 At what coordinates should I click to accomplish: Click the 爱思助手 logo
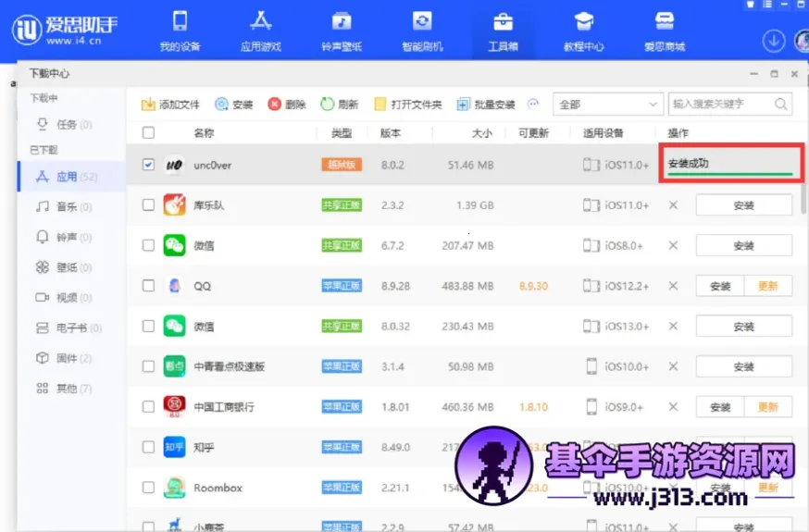click(x=65, y=30)
